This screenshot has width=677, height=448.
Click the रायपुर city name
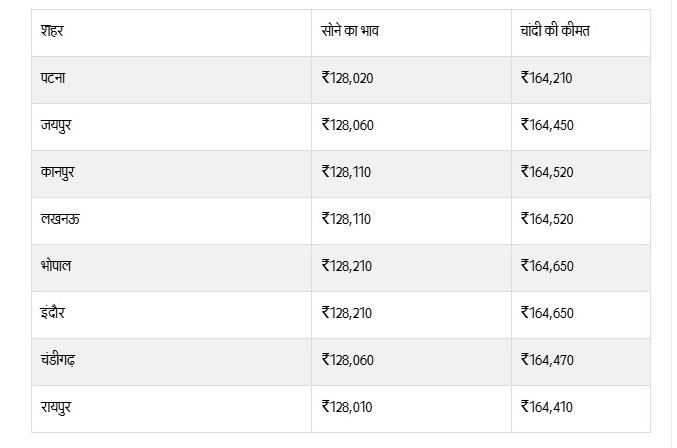58,407
